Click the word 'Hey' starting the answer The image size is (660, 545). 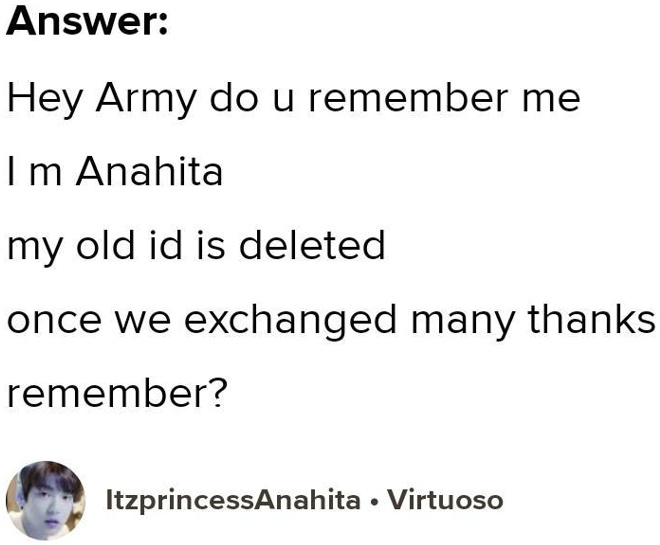[x=45, y=101]
